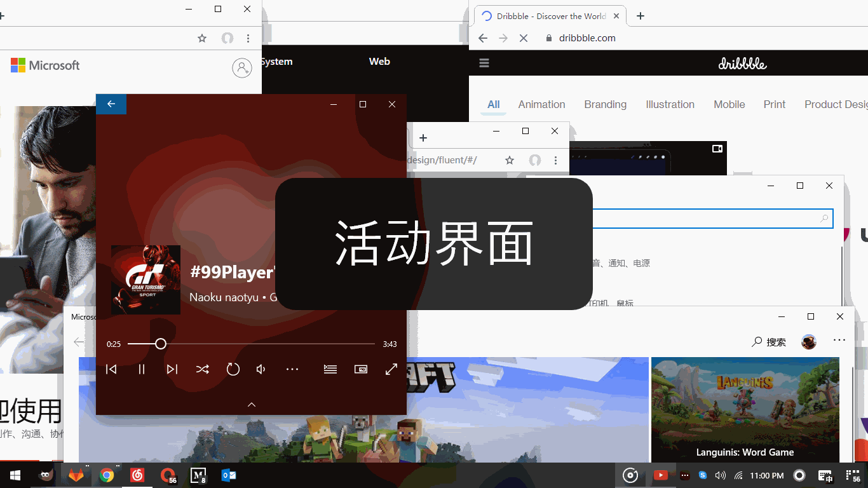The width and height of the screenshot is (868, 488).
Task: Select Illustration category on Dribbble
Action: click(x=670, y=105)
